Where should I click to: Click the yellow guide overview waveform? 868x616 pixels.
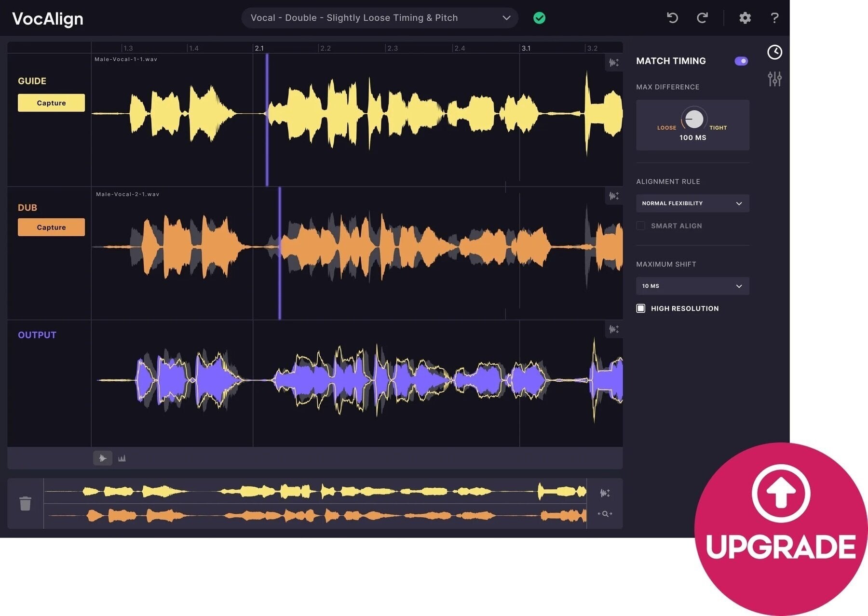tap(315, 492)
